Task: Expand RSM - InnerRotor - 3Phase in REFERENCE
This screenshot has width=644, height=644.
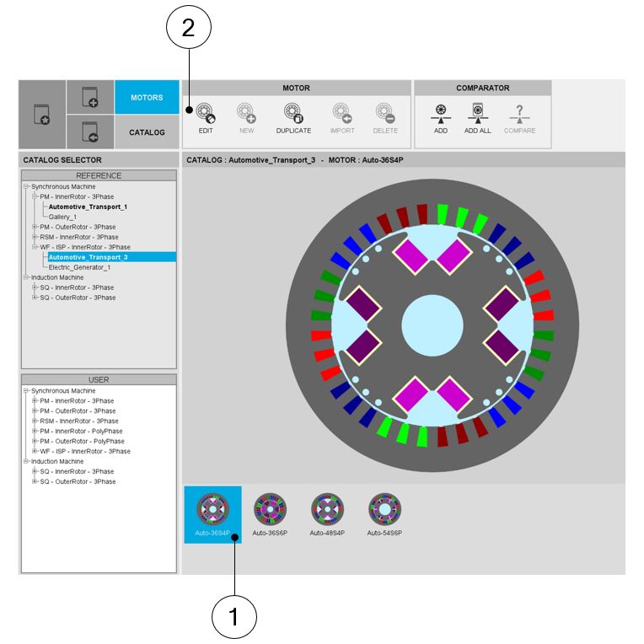Action: tap(35, 237)
